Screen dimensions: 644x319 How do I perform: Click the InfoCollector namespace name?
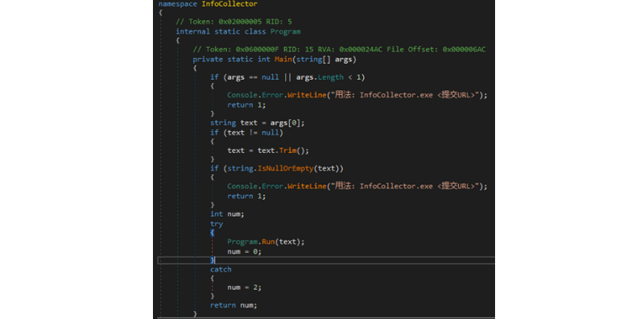[x=229, y=4]
